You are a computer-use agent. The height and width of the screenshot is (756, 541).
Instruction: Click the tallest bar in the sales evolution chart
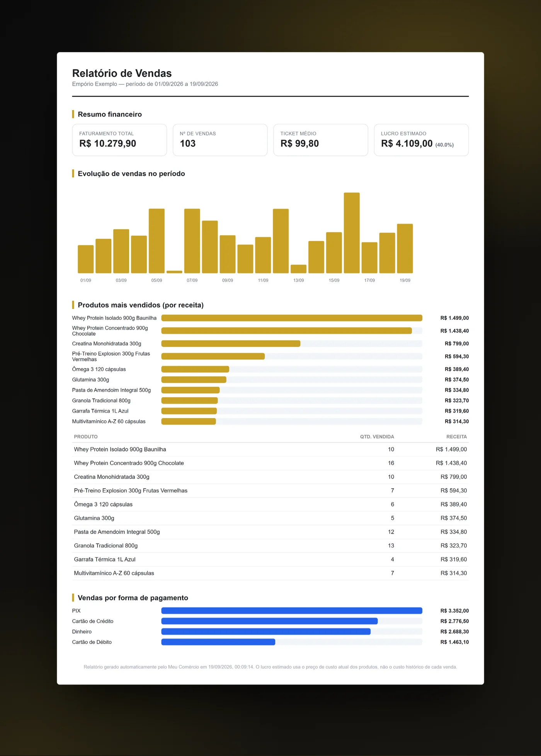(352, 233)
